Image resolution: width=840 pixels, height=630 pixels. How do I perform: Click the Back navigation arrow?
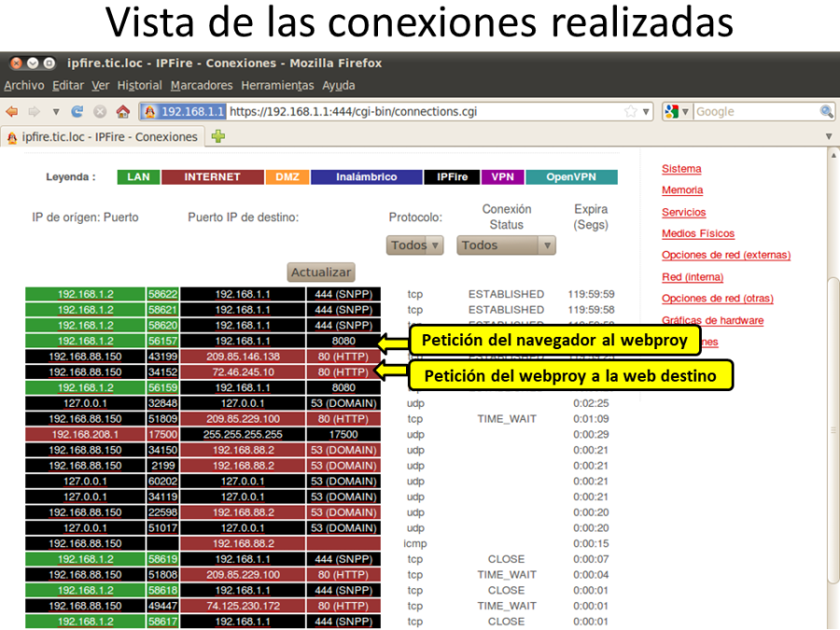(11, 110)
